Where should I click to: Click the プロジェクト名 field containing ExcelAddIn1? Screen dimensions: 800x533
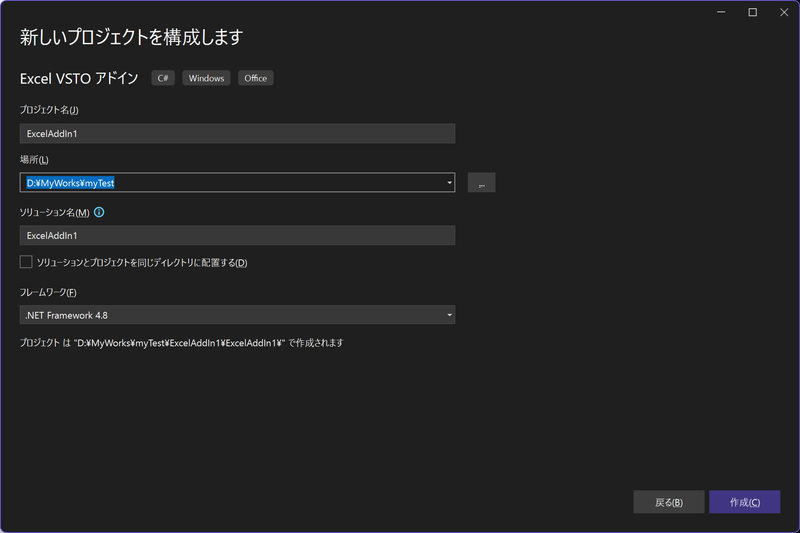[236, 133]
